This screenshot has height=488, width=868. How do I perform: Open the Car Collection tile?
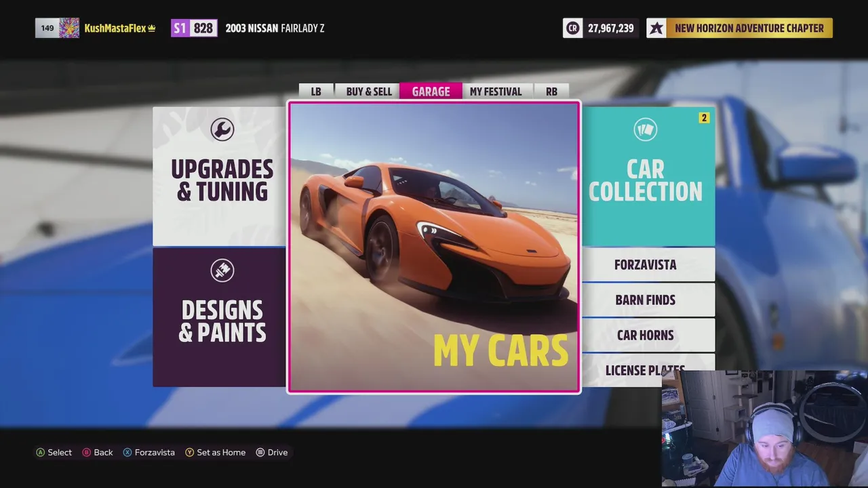tap(648, 176)
